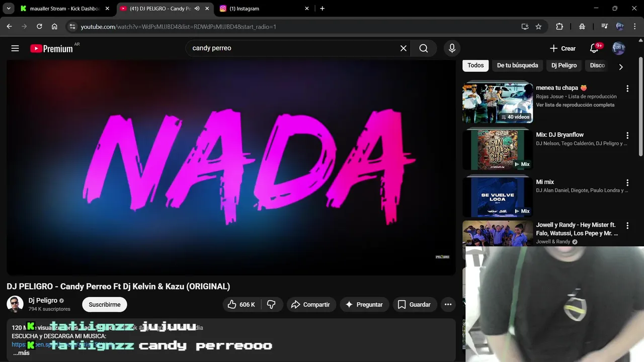644x362 pixels.
Task: Like the video with thumbs up
Action: [x=242, y=305]
